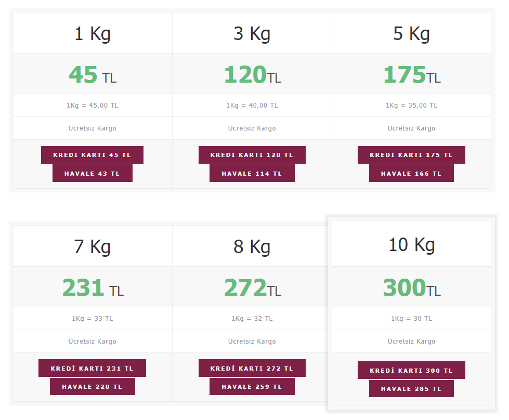Click KREDİ KARTI 300 TL button
Viewport: 509px width, 420px height.
pos(411,370)
